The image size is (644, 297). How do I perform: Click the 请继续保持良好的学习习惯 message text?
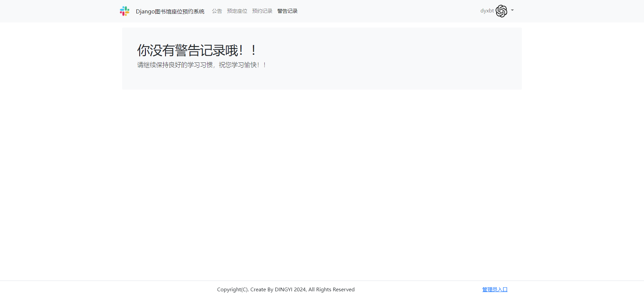[x=202, y=65]
